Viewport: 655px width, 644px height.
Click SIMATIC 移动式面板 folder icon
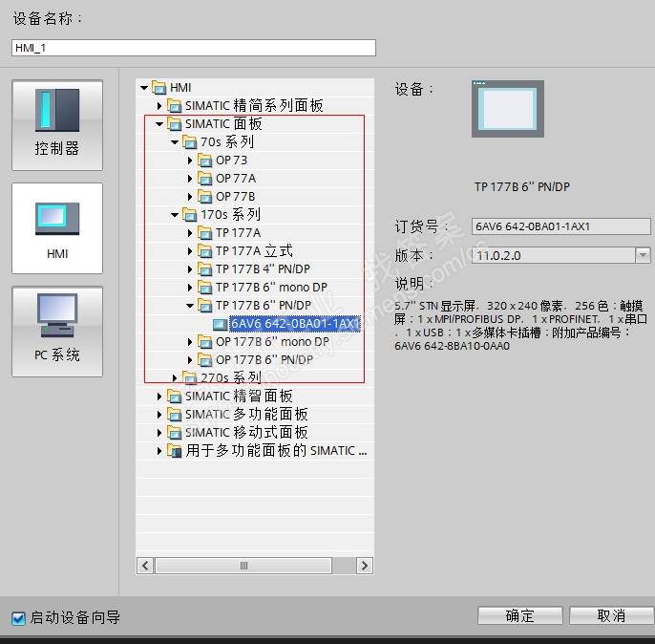click(x=174, y=433)
